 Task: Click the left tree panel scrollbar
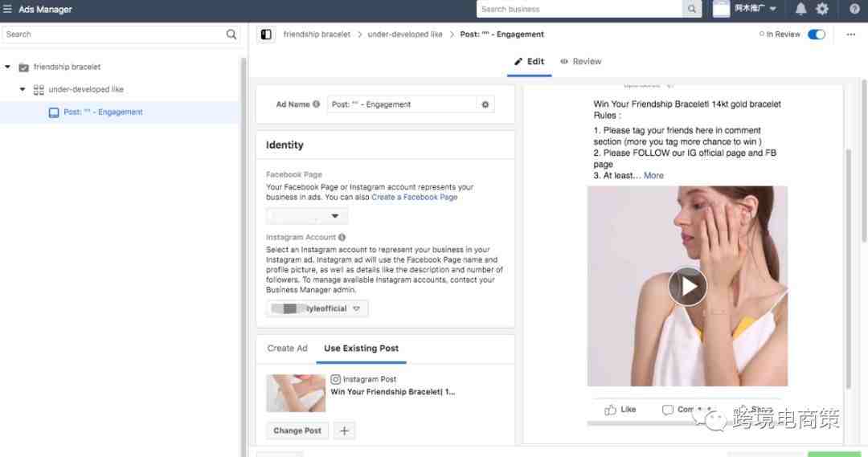coord(243,257)
